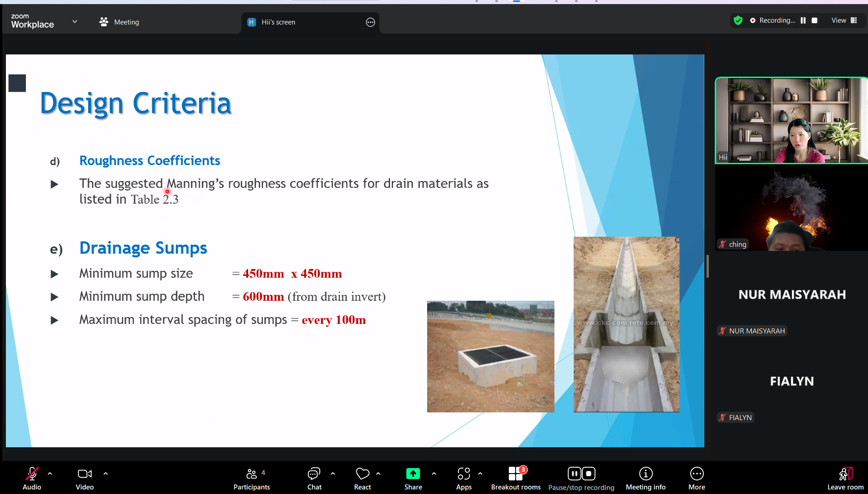Switch to the Meeting tab
Screen dimensions: 868x494
(120, 22)
